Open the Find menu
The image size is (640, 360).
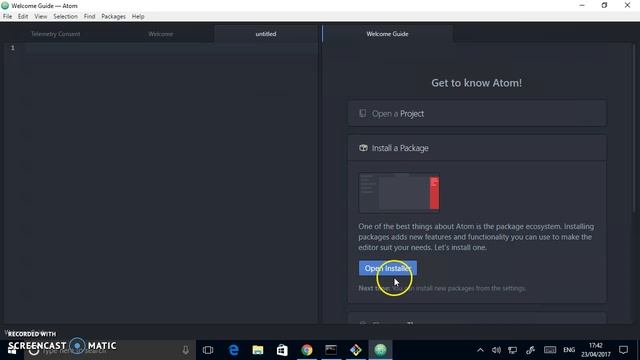[x=89, y=16]
